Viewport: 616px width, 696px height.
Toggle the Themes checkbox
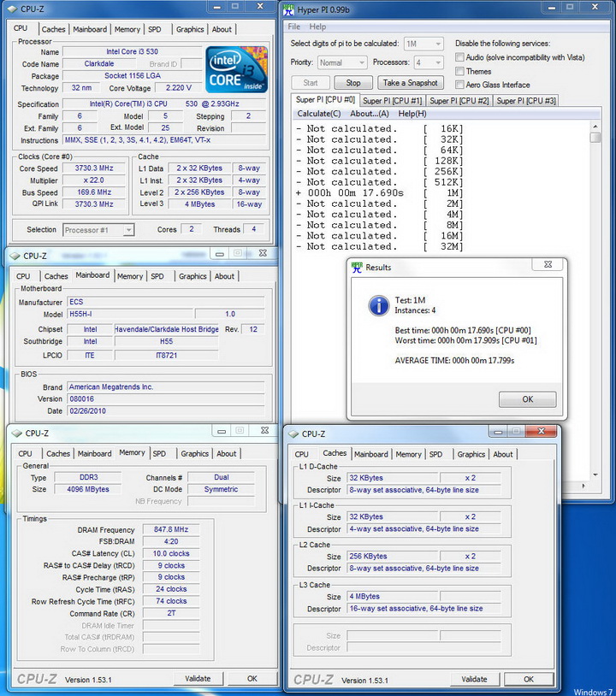459,71
